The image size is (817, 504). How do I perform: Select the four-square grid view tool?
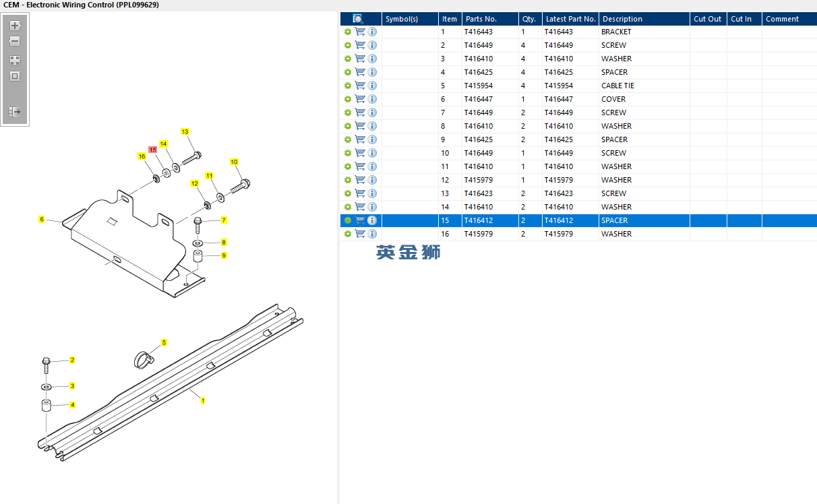[x=15, y=61]
